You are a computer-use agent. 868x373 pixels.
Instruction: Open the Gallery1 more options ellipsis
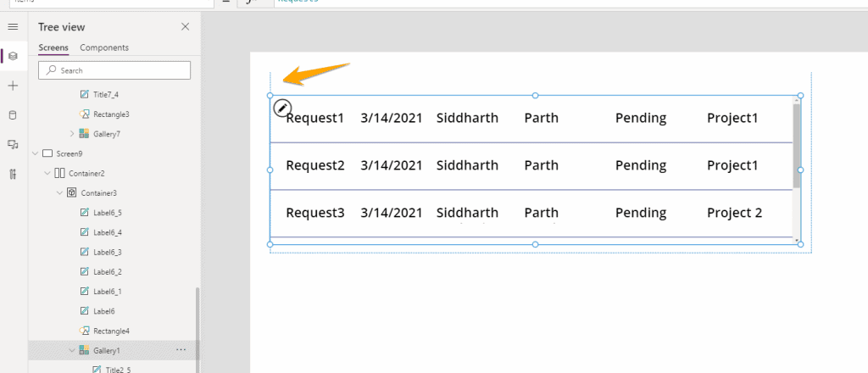click(x=181, y=349)
